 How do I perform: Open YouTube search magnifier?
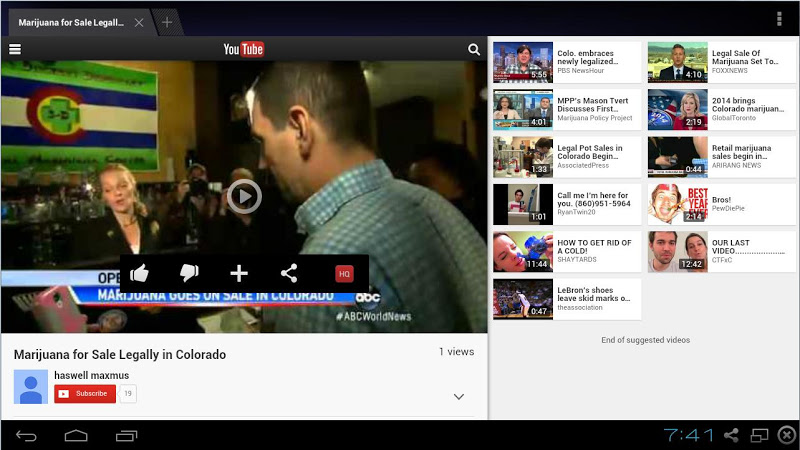click(473, 49)
